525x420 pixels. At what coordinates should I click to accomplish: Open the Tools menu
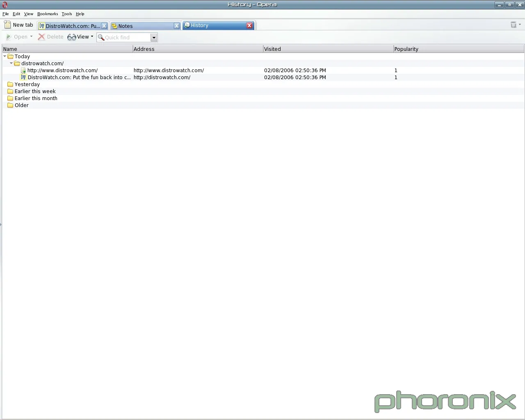click(67, 14)
